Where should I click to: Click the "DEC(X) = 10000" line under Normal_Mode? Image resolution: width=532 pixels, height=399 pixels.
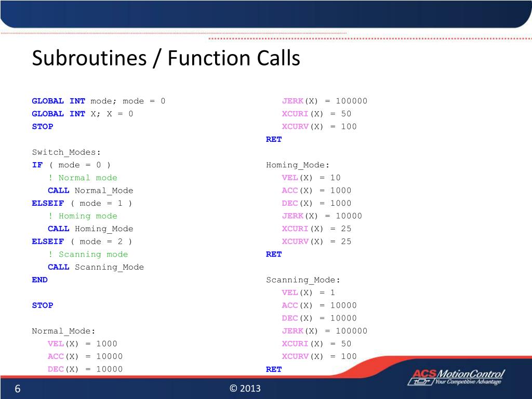coord(85,369)
